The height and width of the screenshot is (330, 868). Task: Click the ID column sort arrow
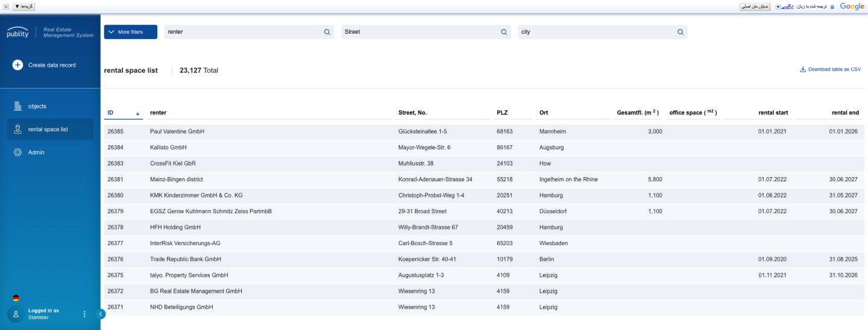pyautogui.click(x=138, y=113)
